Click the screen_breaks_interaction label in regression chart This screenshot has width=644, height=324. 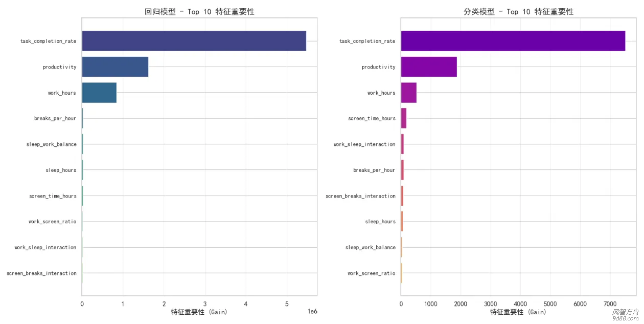tap(41, 273)
